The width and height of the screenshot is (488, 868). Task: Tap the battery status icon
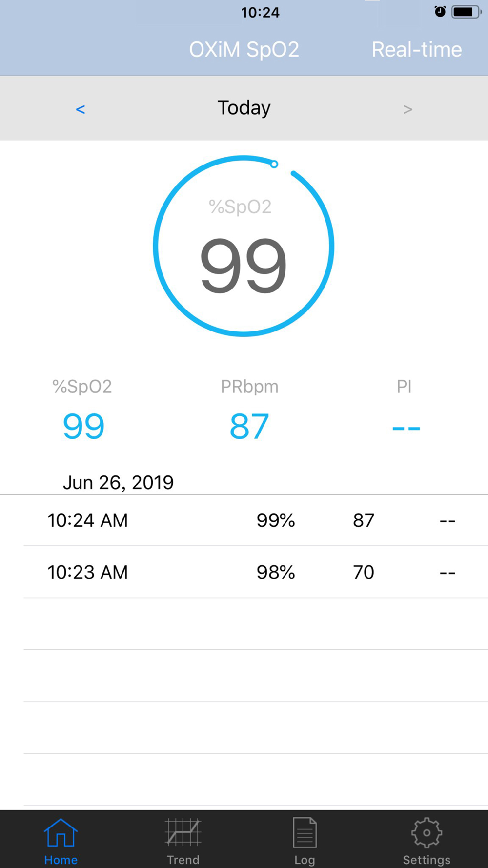click(x=467, y=12)
